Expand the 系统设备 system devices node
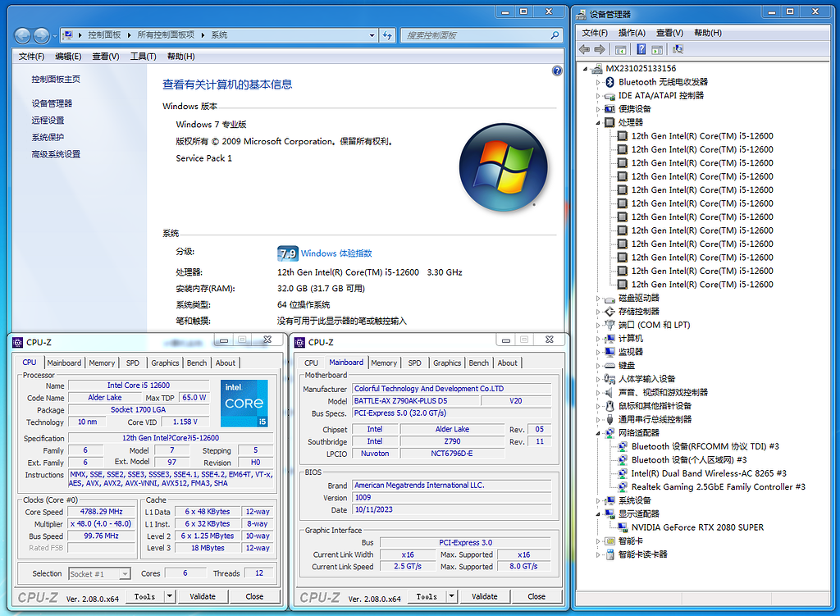 point(598,501)
